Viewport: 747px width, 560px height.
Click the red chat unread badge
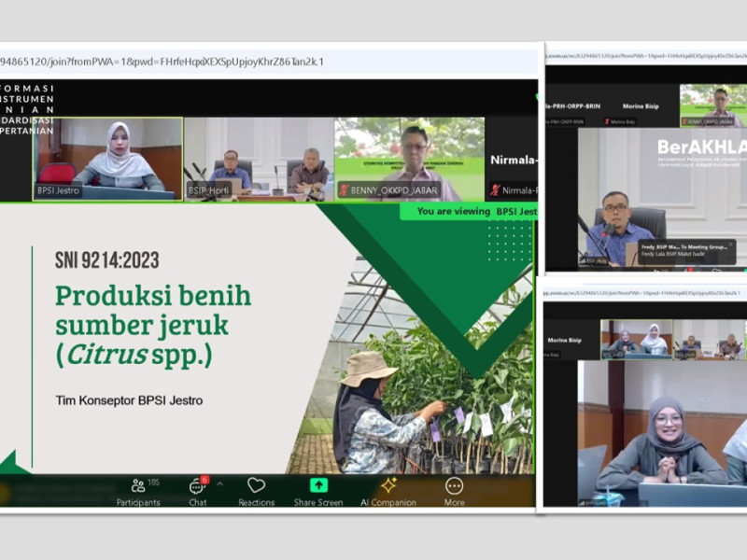click(x=204, y=480)
